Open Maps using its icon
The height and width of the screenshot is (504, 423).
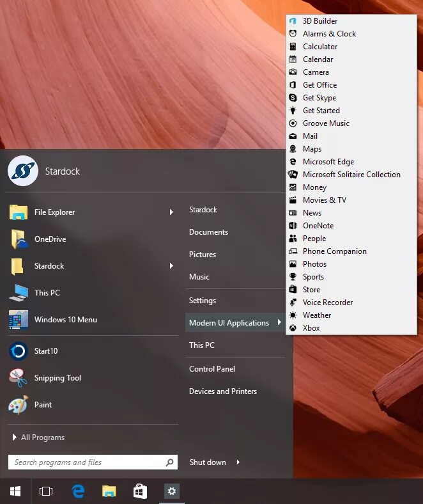tap(293, 149)
